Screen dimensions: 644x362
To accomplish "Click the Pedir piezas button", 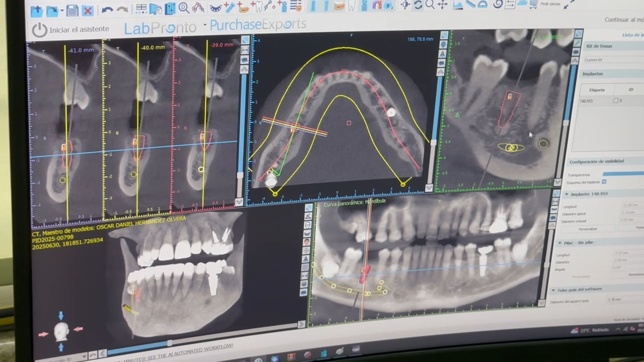I will pyautogui.click(x=550, y=4).
